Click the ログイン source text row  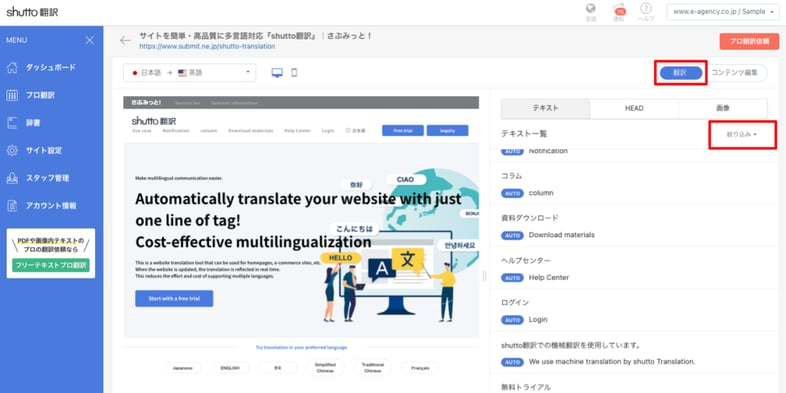(x=515, y=303)
